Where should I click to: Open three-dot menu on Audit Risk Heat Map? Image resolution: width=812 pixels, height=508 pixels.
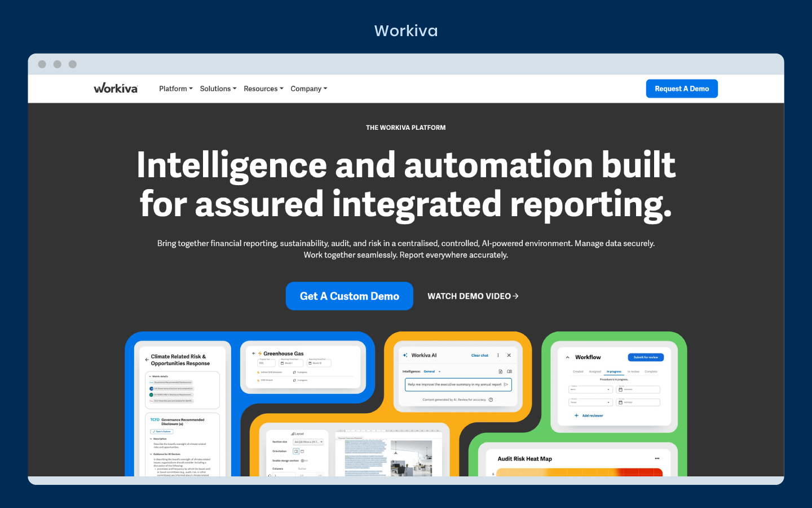click(x=657, y=458)
